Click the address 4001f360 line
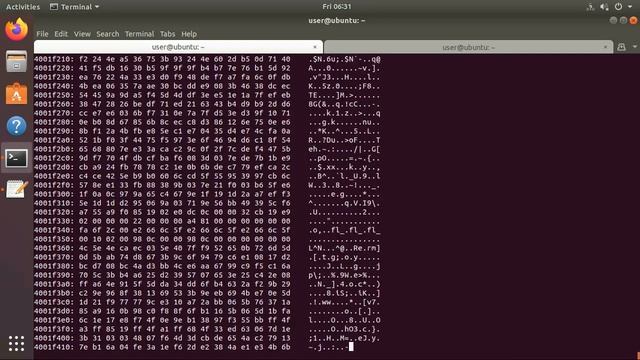The image size is (640, 360). 207,248
